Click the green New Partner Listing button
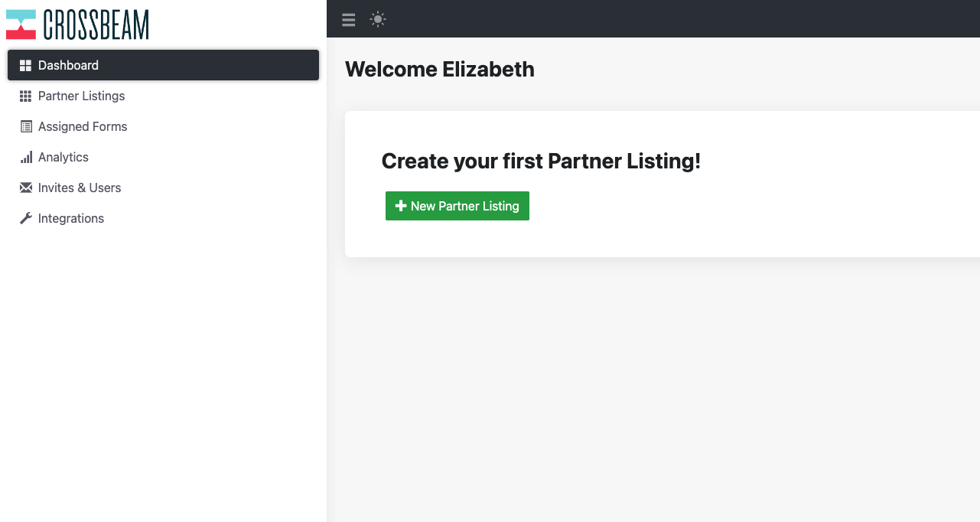 tap(457, 206)
